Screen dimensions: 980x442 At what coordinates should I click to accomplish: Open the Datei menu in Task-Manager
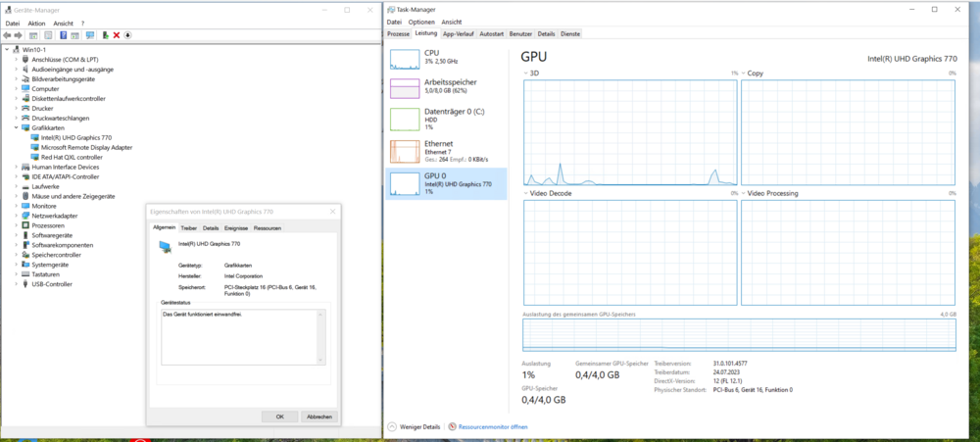395,22
